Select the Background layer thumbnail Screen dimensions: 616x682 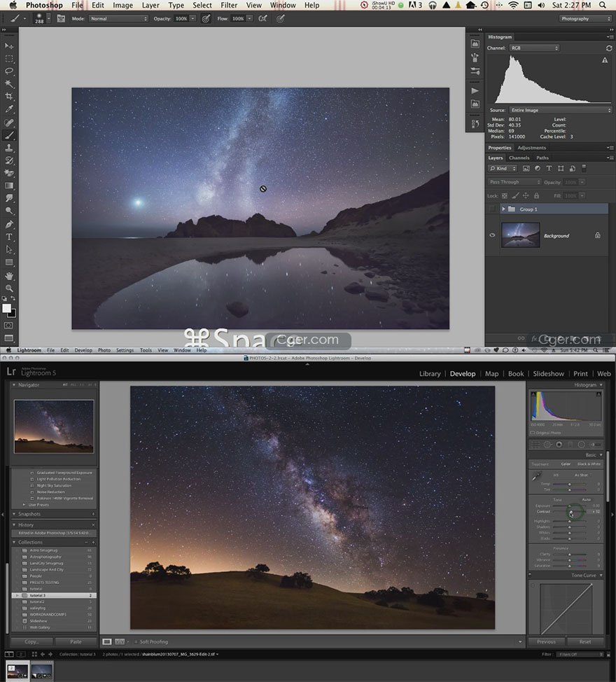pyautogui.click(x=520, y=235)
